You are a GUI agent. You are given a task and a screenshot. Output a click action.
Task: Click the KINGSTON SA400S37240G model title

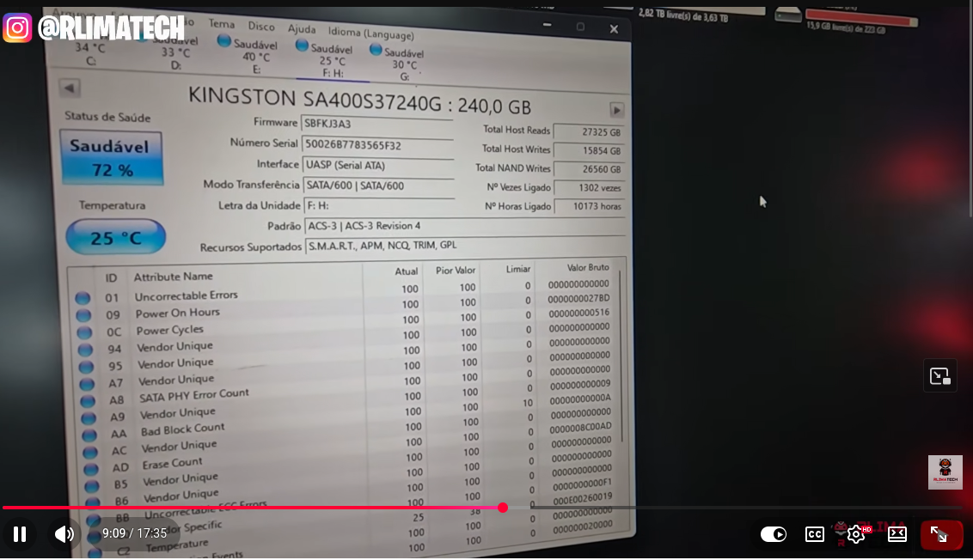(x=359, y=101)
